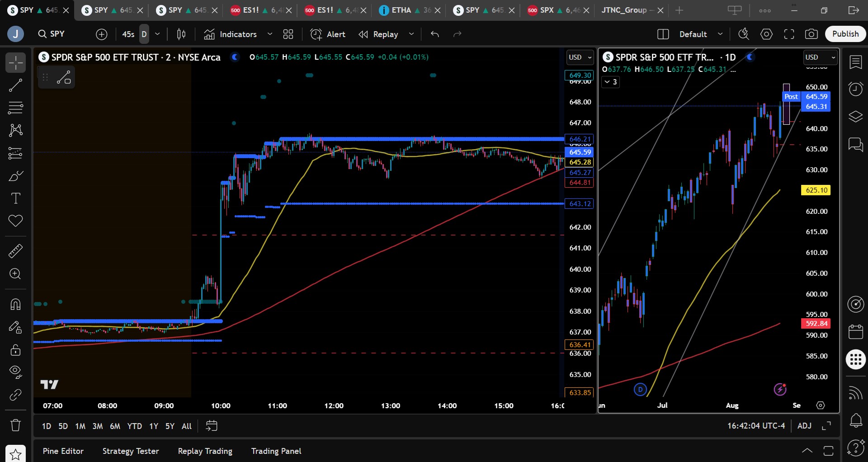Open the drawings link sync tool
Image resolution: width=868 pixels, height=462 pixels.
point(15,395)
